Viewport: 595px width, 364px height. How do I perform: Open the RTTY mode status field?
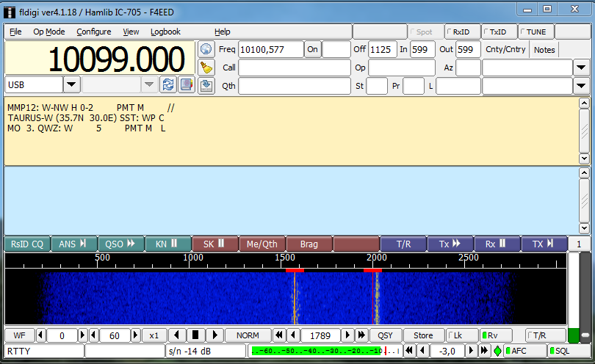click(x=44, y=351)
